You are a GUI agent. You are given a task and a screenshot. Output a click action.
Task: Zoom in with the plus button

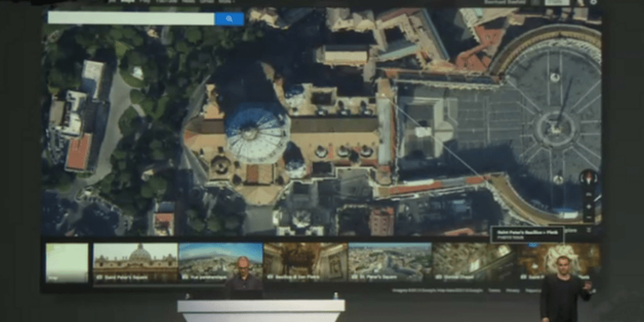(x=589, y=206)
